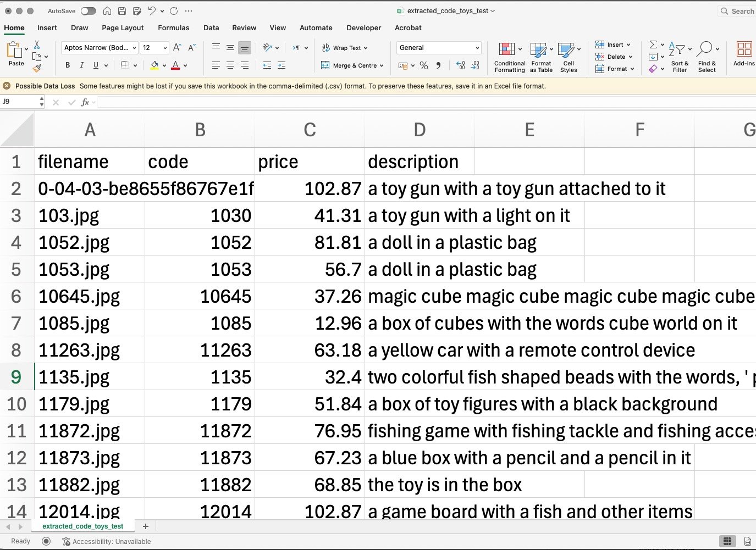756x550 pixels.
Task: Add a new sheet with the plus button
Action: pyautogui.click(x=146, y=526)
